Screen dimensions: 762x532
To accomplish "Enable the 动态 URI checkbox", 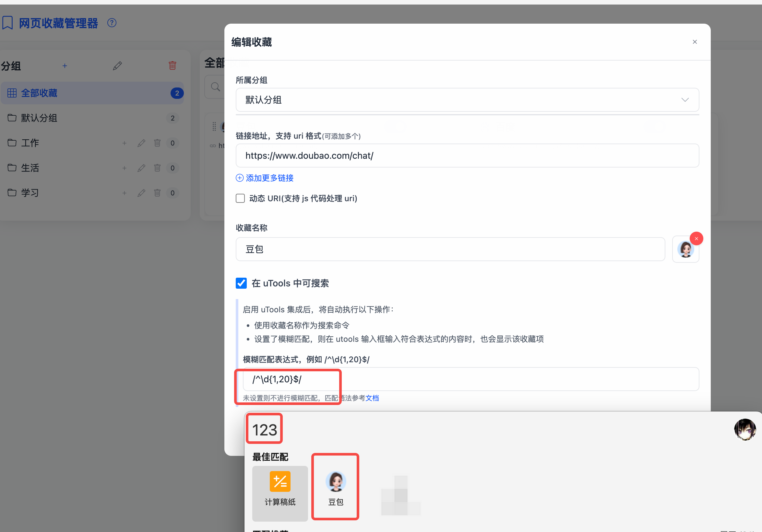I will (x=240, y=198).
